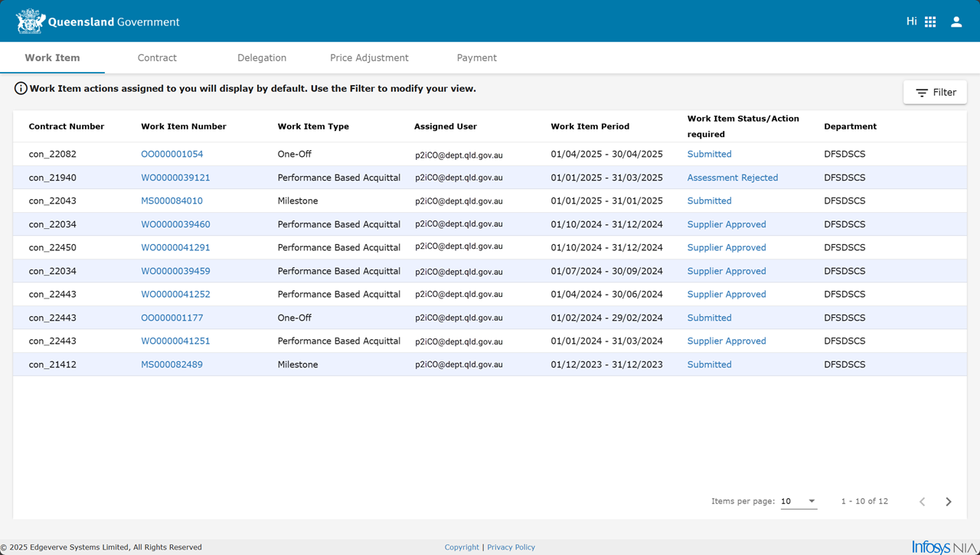Open work item WO0000039121
The width and height of the screenshot is (980, 555).
click(x=175, y=178)
